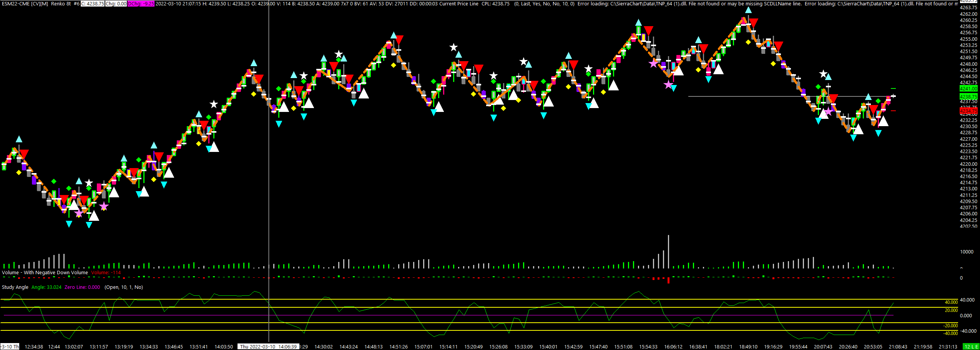Screen dimensions: 980x350
Task: Click the 4248.00 price scale label
Action: [968, 64]
